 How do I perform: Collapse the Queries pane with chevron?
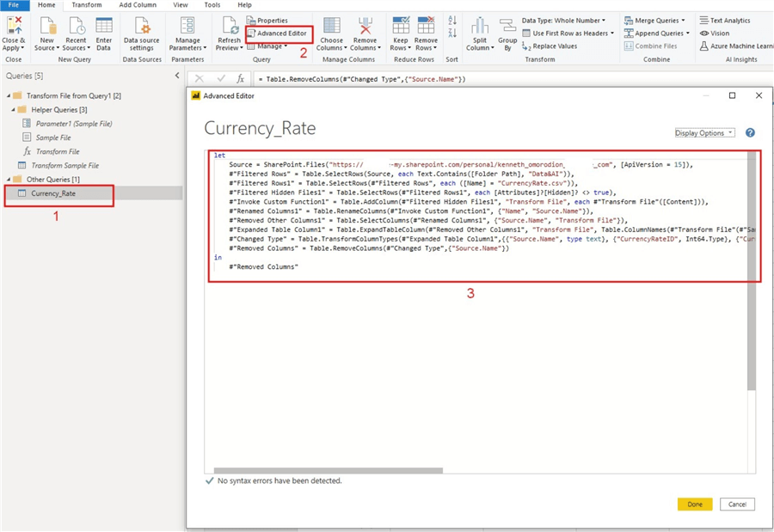(x=177, y=76)
